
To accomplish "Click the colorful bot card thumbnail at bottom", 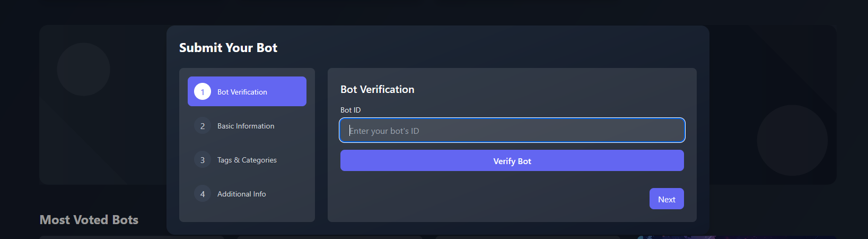I will pos(737,237).
